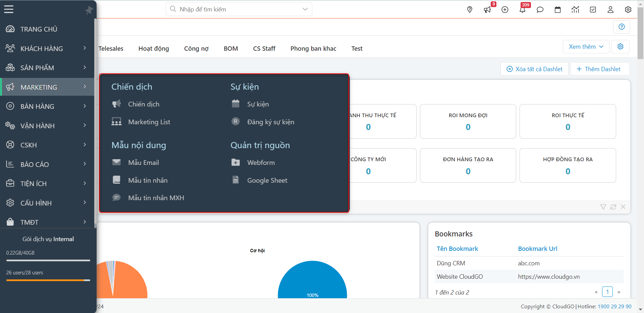Screen dimensions: 644x313
Task: Click the help question mark icon
Action: 622,27
